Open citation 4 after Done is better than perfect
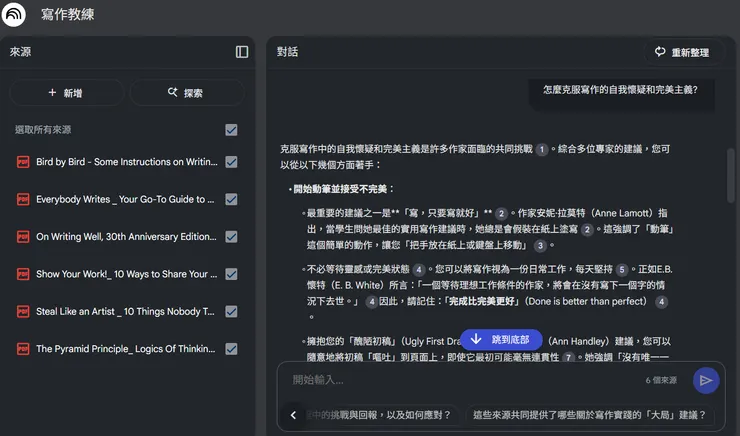Screen dimensions: 740x436 click(x=662, y=302)
